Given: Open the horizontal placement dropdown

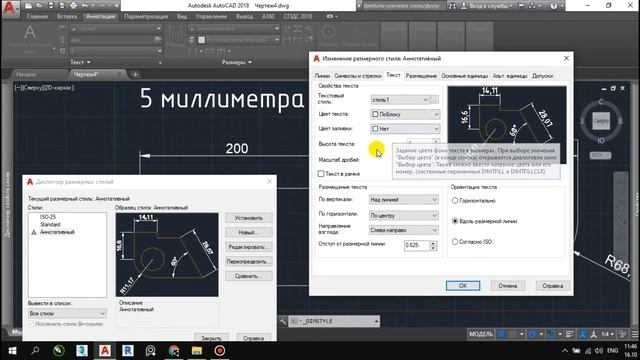Looking at the screenshot, I should click(404, 215).
